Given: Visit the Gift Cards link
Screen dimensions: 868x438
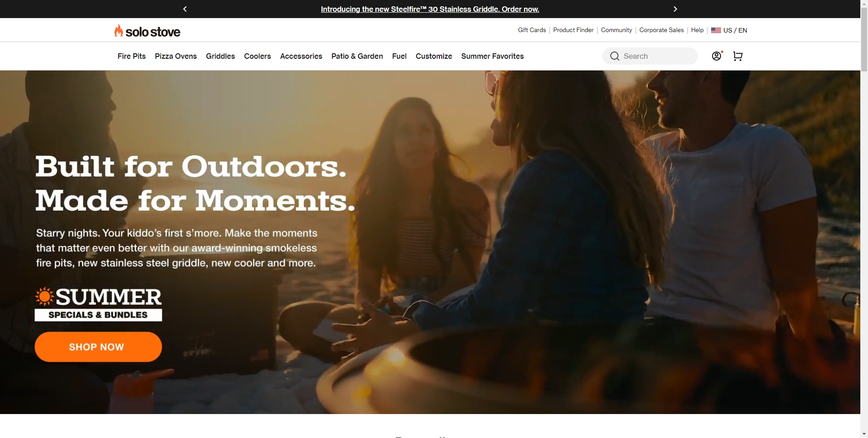Looking at the screenshot, I should 532,30.
